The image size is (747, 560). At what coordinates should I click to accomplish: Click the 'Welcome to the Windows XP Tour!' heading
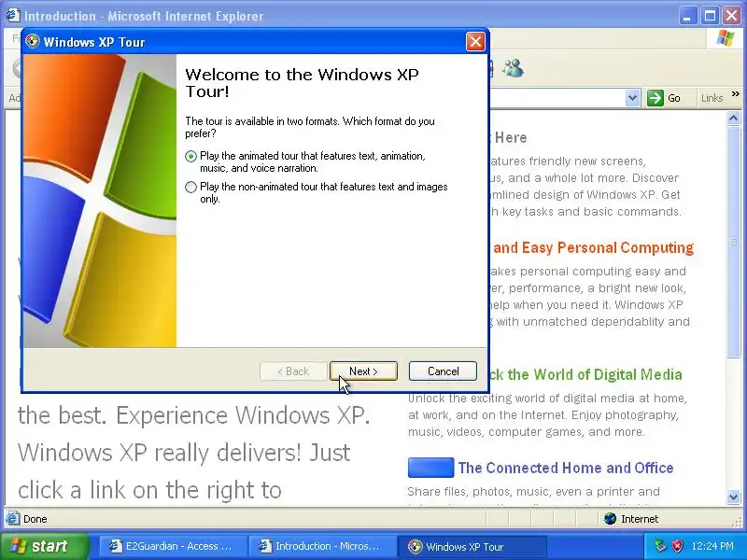(x=302, y=83)
